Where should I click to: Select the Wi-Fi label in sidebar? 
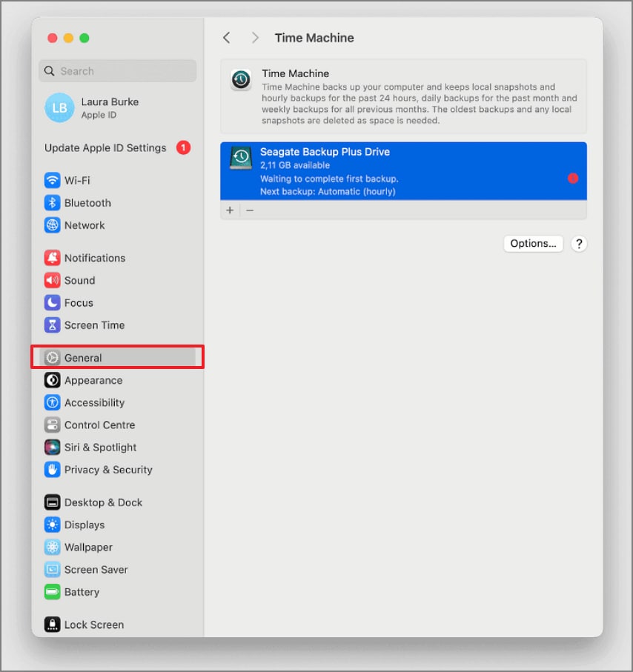[77, 181]
